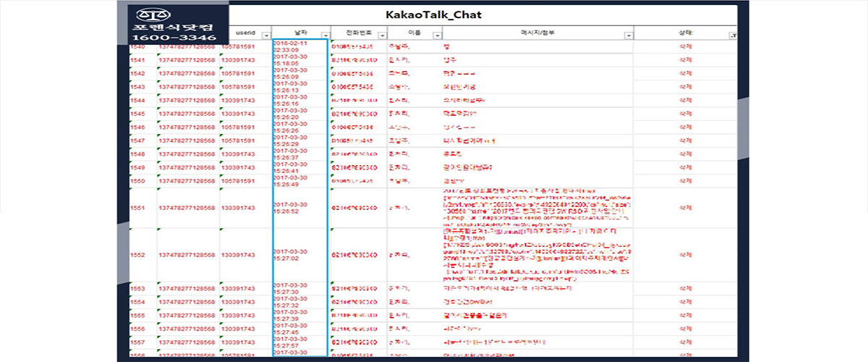Select date cell 2017-03-30 15:26:26
This screenshot has width=868, height=362.
pos(300,127)
